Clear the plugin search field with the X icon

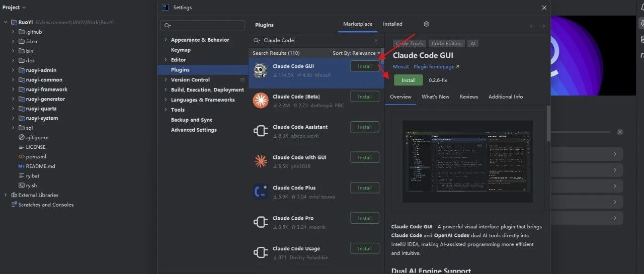(376, 41)
